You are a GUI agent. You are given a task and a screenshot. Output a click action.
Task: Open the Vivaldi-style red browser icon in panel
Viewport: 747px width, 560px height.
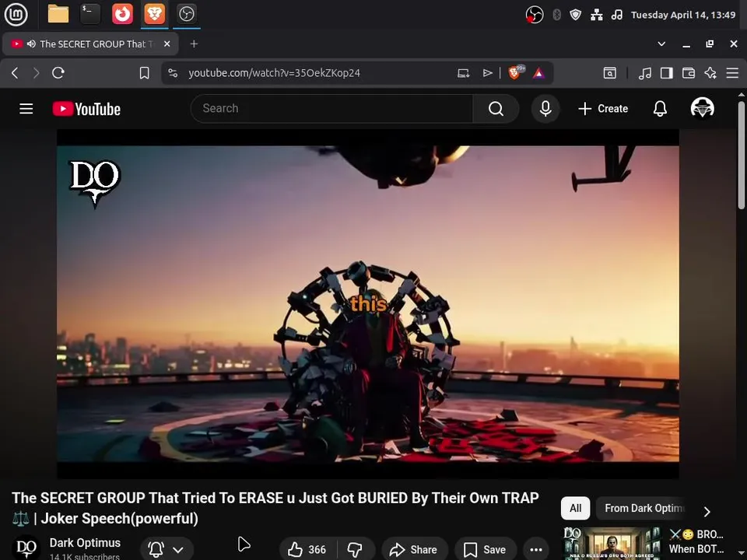122,14
